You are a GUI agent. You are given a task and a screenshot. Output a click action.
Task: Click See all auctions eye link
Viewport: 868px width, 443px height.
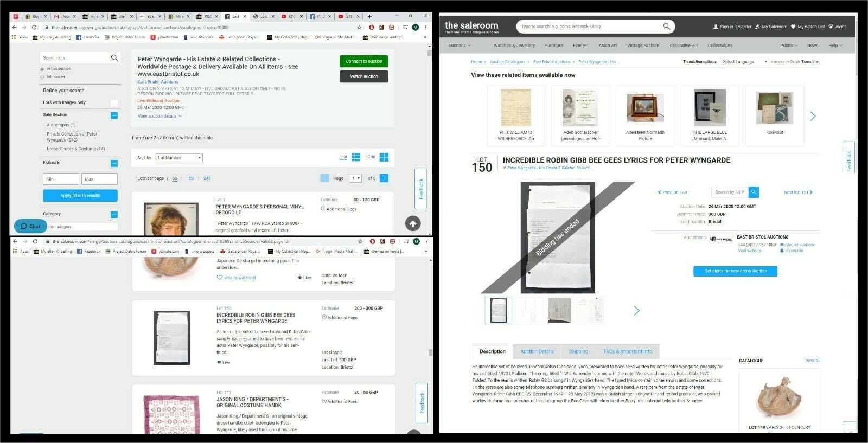797,245
